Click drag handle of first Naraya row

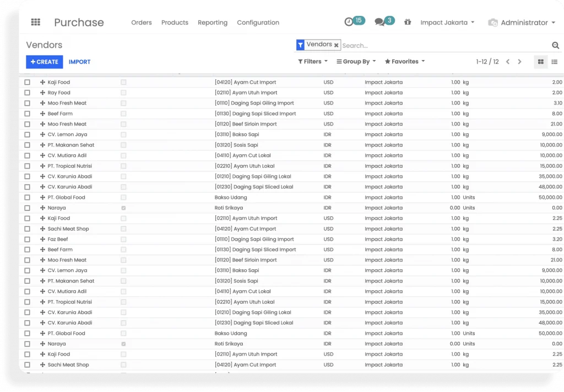(x=42, y=208)
